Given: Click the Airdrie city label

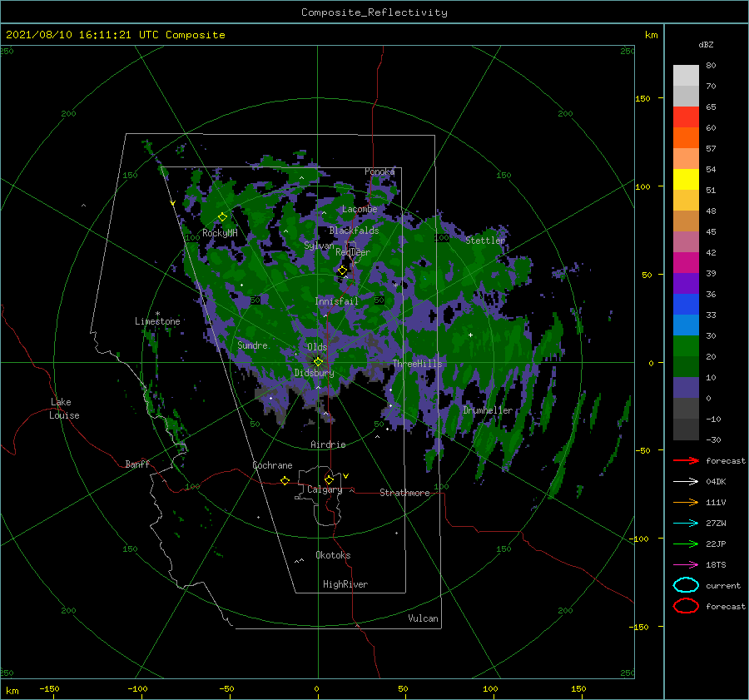Looking at the screenshot, I should pyautogui.click(x=328, y=444).
